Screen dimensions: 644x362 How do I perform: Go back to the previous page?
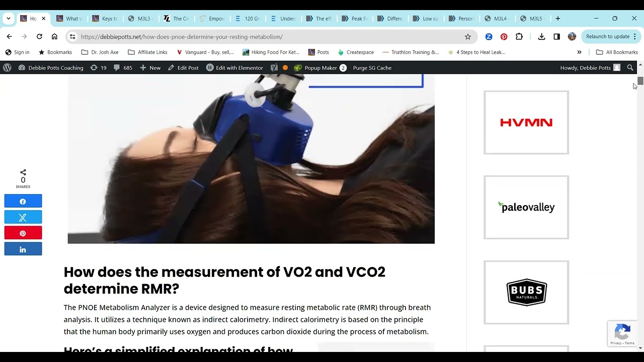point(9,37)
